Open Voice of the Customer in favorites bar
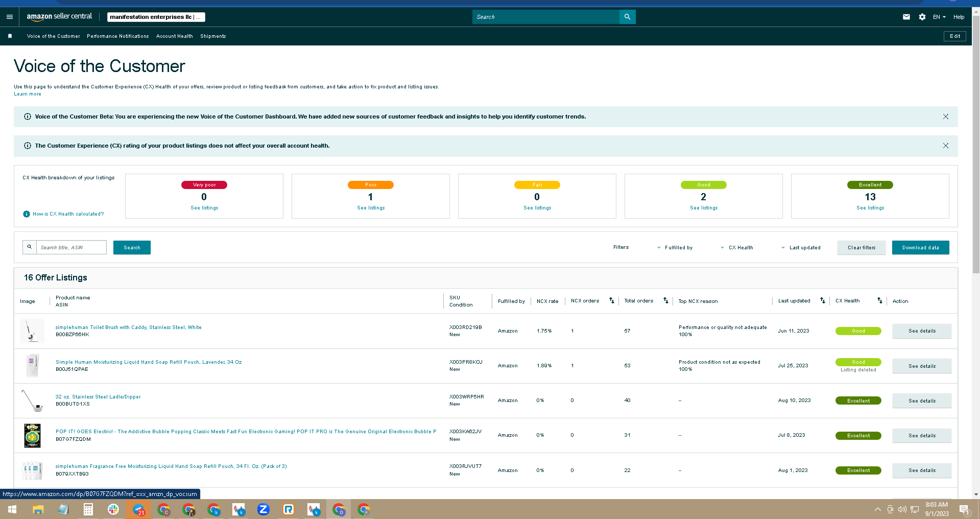Screen dimensions: 980x519 pyautogui.click(x=54, y=36)
